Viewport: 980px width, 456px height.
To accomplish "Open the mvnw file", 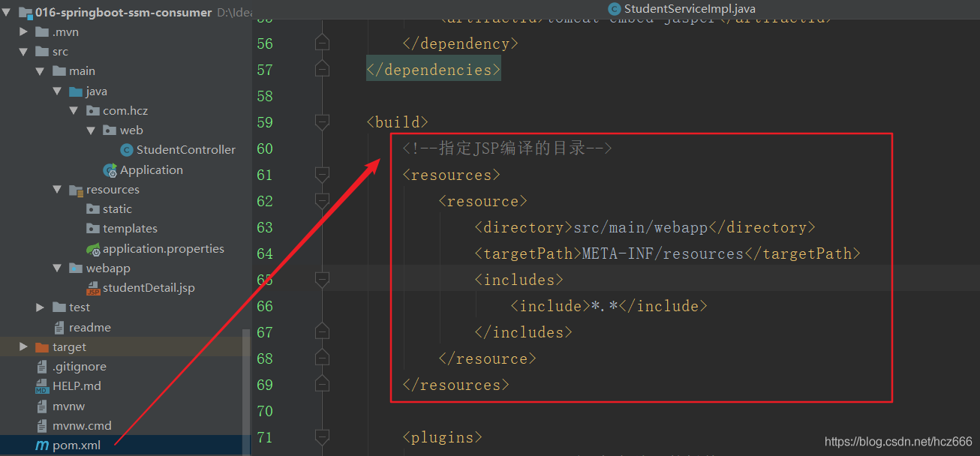I will 69,406.
